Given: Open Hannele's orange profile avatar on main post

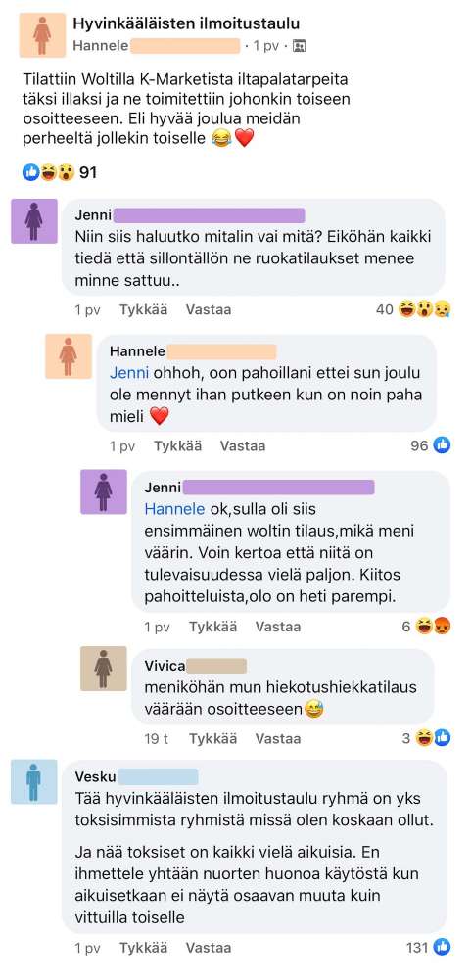Looking at the screenshot, I should tap(42, 34).
